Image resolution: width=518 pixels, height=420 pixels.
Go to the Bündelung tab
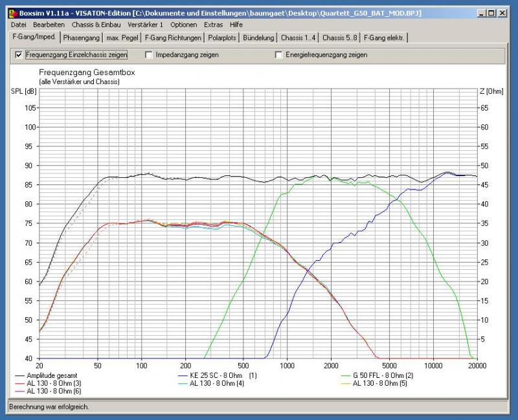(x=259, y=38)
